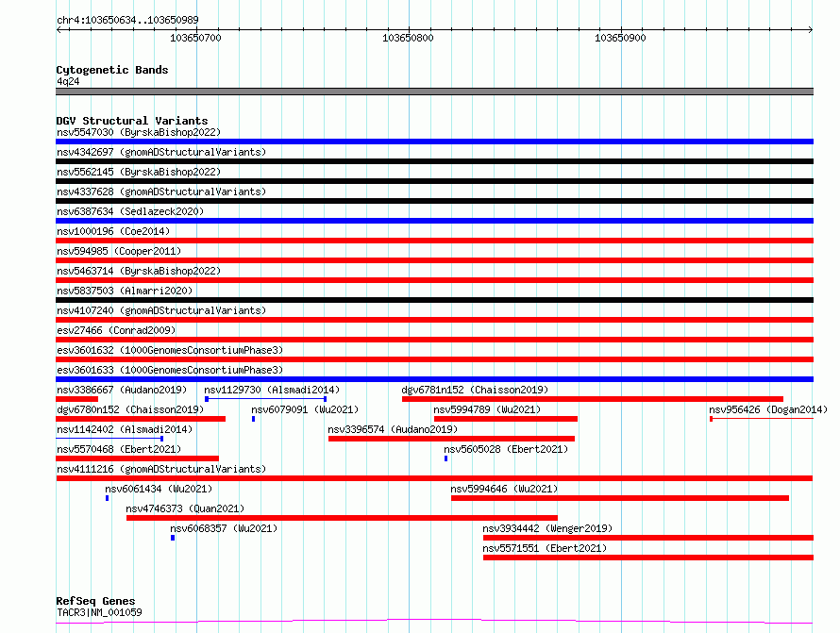Image resolution: width=840 pixels, height=633 pixels.
Task: Click the nsv4337628 gnomAD variant label
Action: pos(161,192)
